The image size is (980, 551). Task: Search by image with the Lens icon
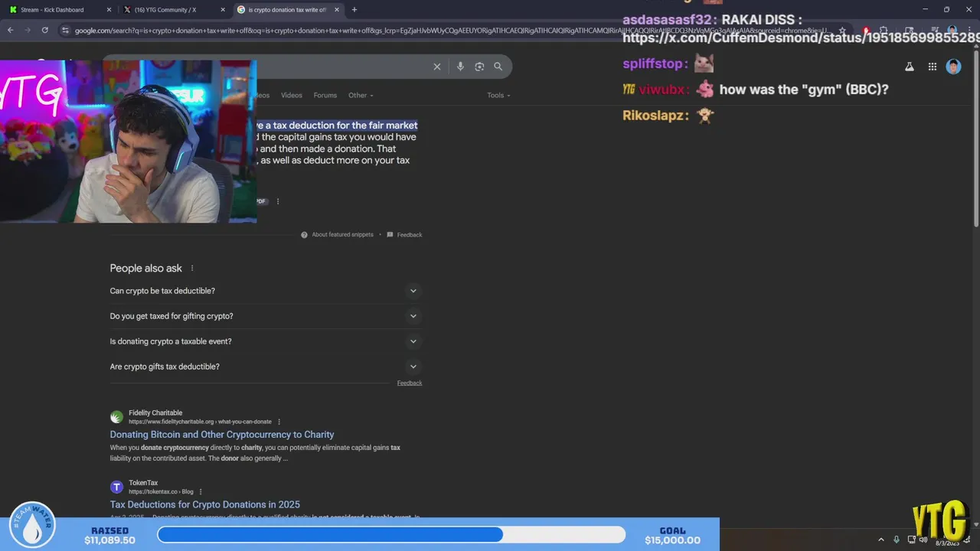pos(479,67)
